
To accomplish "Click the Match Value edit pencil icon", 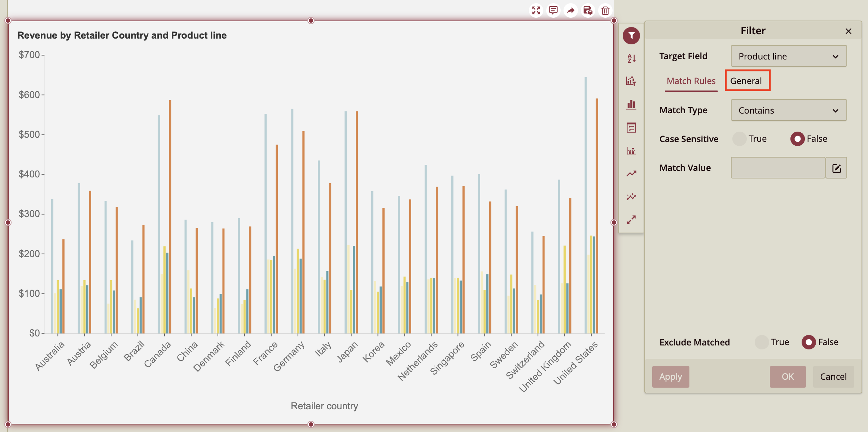I will click(837, 168).
